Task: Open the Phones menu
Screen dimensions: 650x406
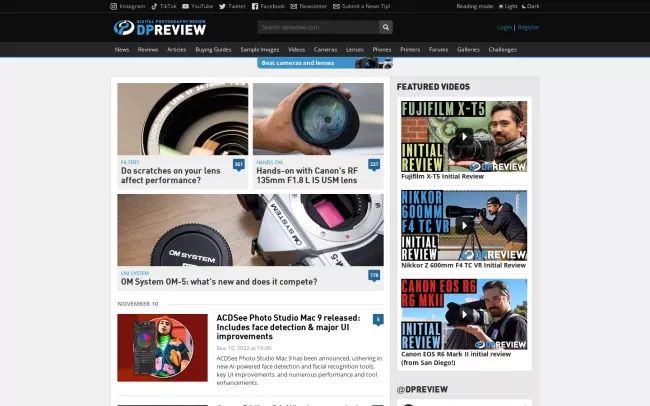Action: coord(382,49)
